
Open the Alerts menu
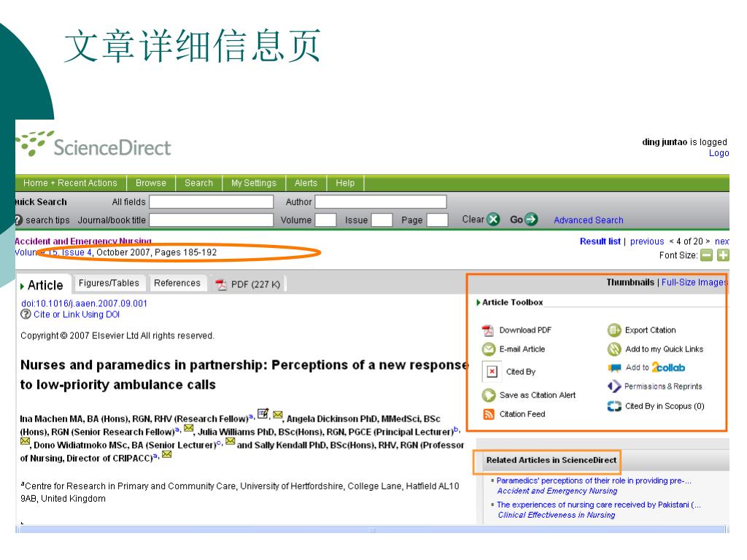[306, 183]
